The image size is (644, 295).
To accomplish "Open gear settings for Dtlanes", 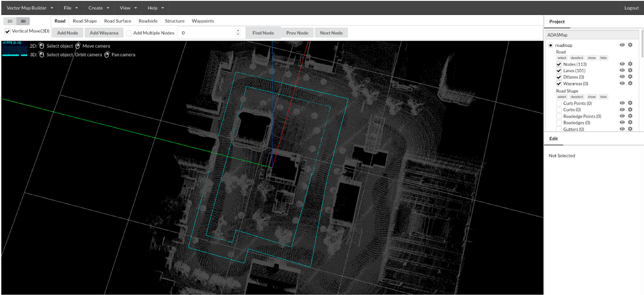I will point(630,77).
